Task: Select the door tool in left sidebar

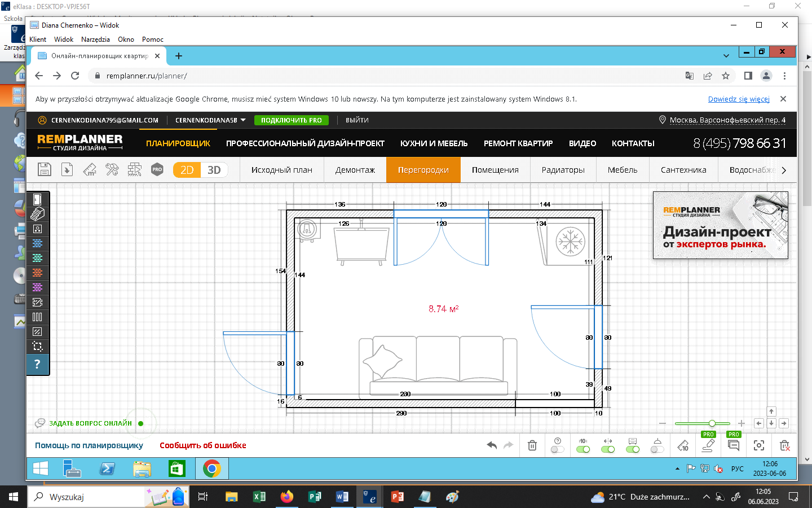Action: click(x=37, y=199)
